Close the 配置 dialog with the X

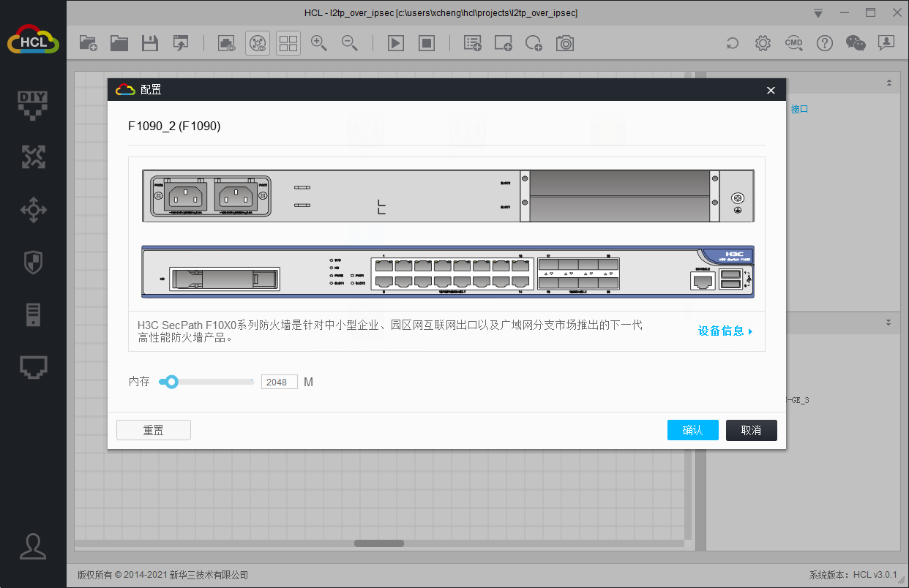[771, 90]
